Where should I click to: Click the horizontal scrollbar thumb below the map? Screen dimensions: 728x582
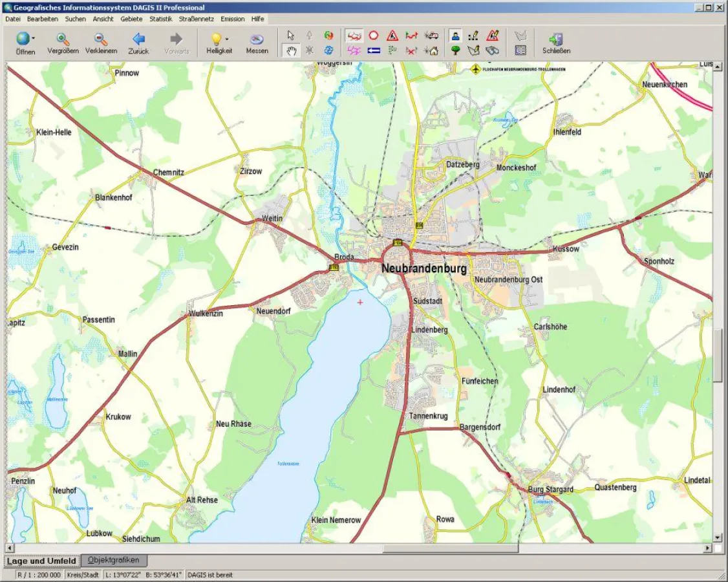click(x=450, y=548)
